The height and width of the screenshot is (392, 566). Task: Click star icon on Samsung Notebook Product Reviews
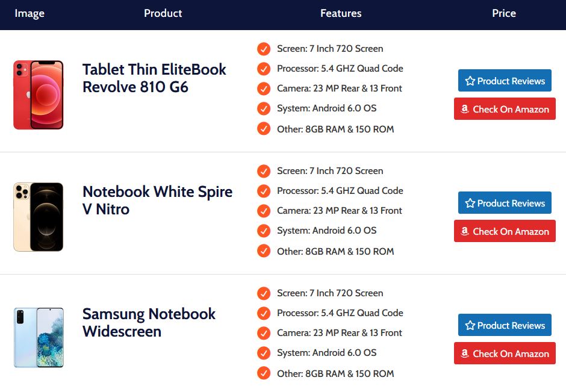(470, 325)
